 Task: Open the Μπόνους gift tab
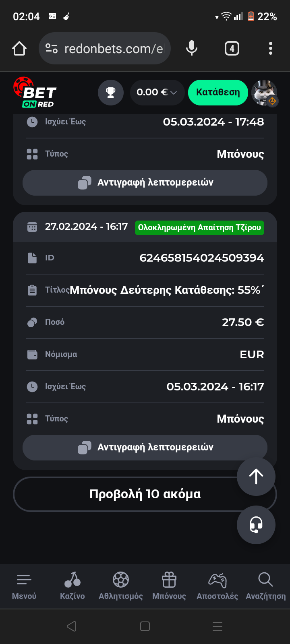click(169, 586)
